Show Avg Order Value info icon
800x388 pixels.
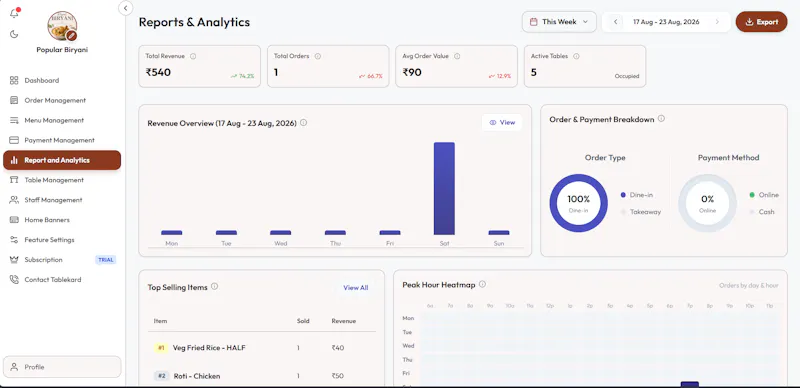coord(457,56)
